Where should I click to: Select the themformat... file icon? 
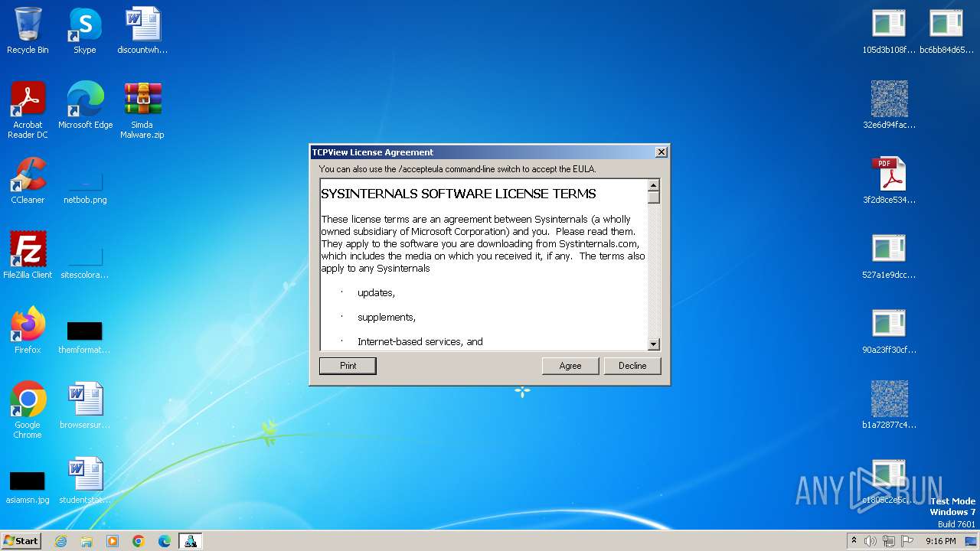pos(84,337)
